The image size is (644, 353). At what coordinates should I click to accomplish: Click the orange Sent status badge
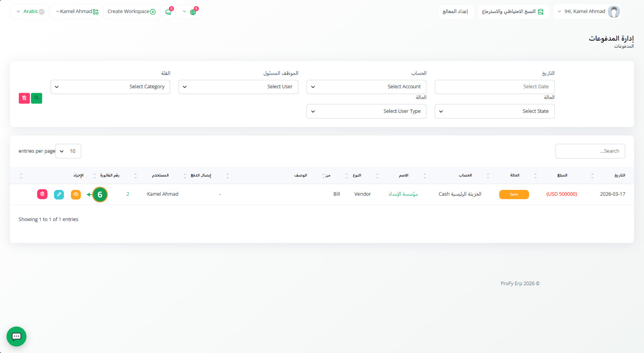(514, 194)
